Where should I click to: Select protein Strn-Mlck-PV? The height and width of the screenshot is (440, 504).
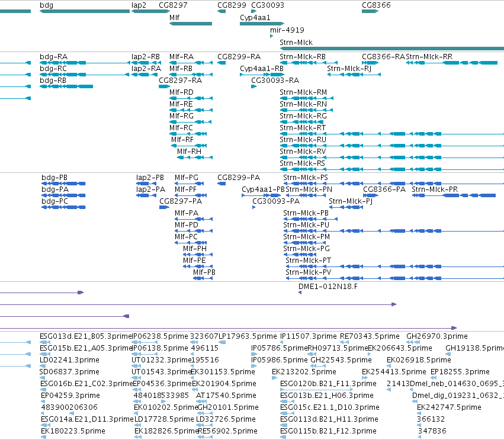tap(308, 272)
